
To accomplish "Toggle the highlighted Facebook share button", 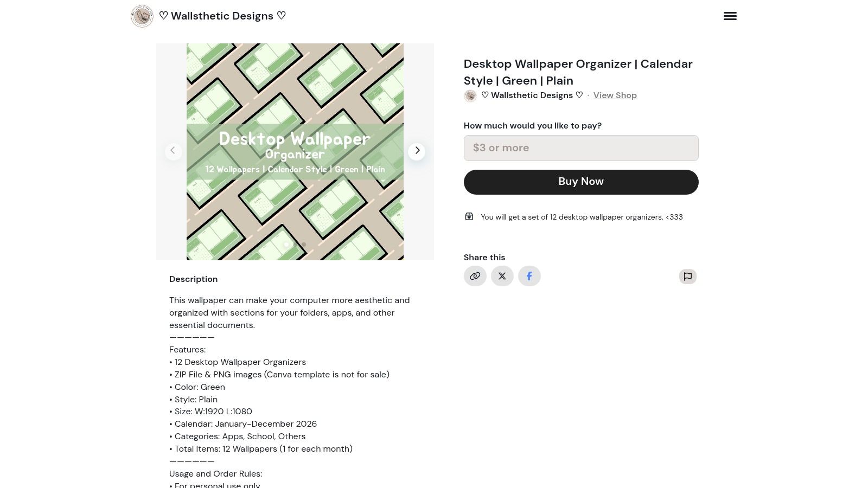I will [x=529, y=276].
